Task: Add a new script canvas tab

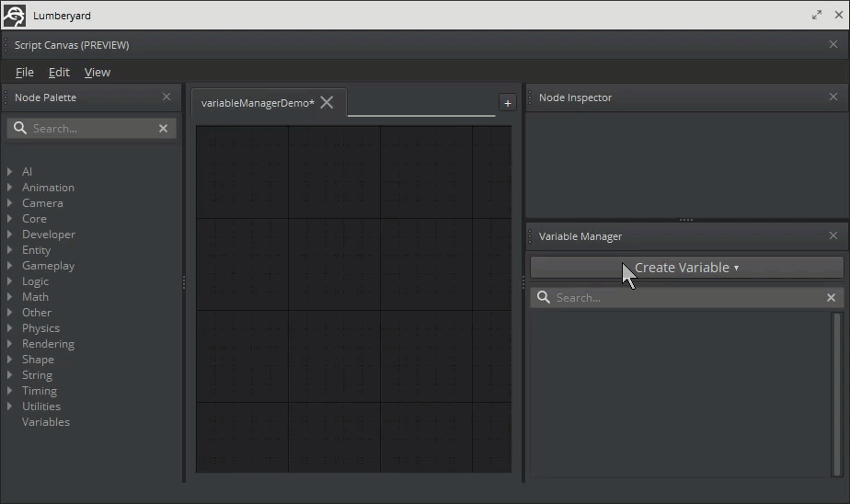Action: pos(507,103)
